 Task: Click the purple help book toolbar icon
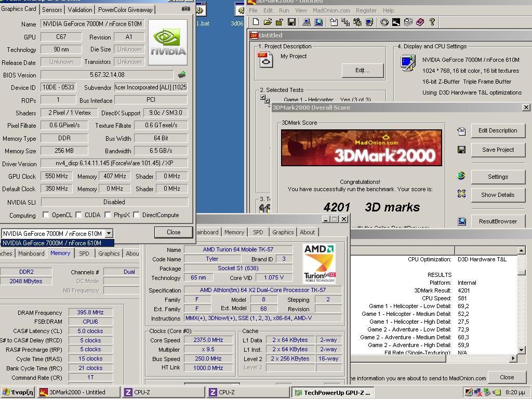tap(420, 22)
